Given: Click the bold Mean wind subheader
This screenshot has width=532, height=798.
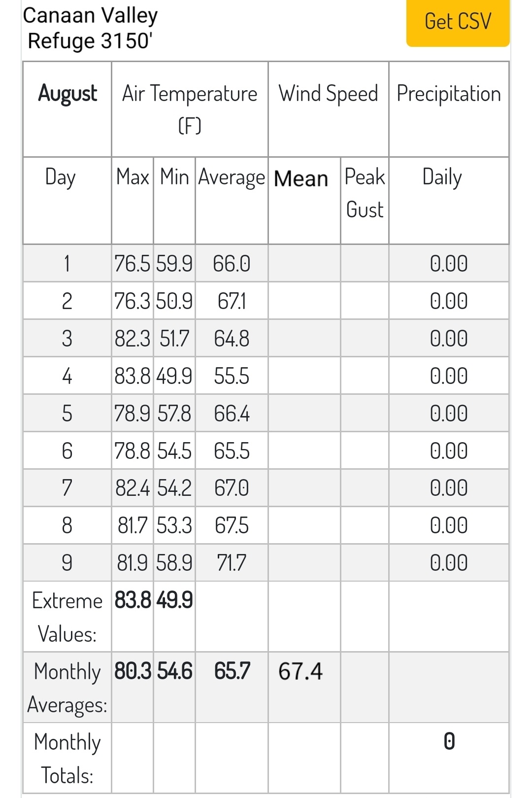Looking at the screenshot, I should (301, 178).
